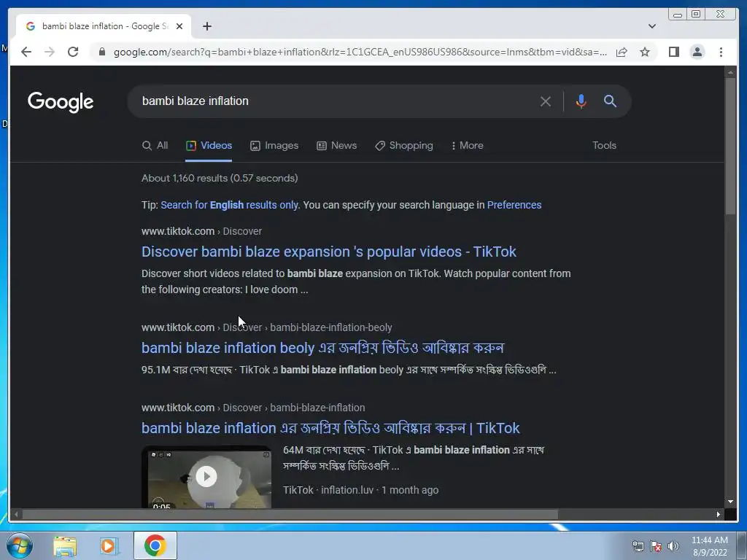The height and width of the screenshot is (560, 747).
Task: Expand the More search options
Action: (468, 146)
